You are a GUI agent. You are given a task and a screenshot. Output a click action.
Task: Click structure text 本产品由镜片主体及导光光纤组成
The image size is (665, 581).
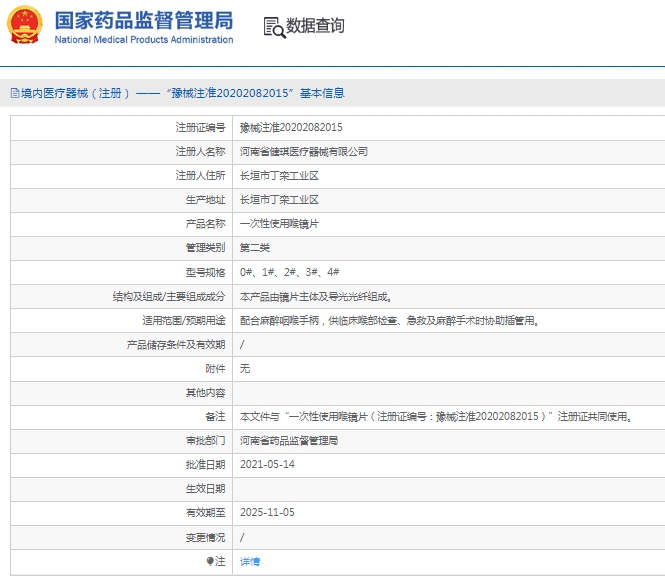[x=316, y=296]
